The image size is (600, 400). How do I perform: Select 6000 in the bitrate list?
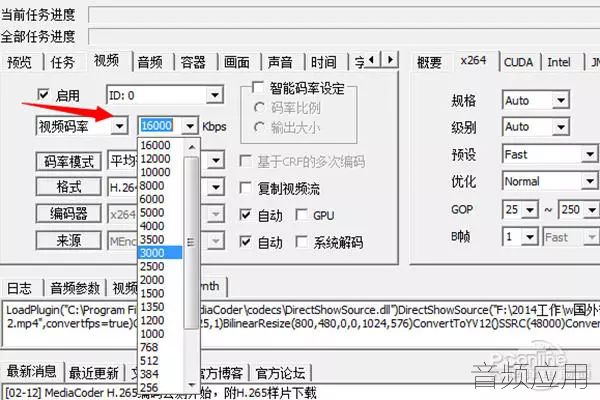click(160, 199)
